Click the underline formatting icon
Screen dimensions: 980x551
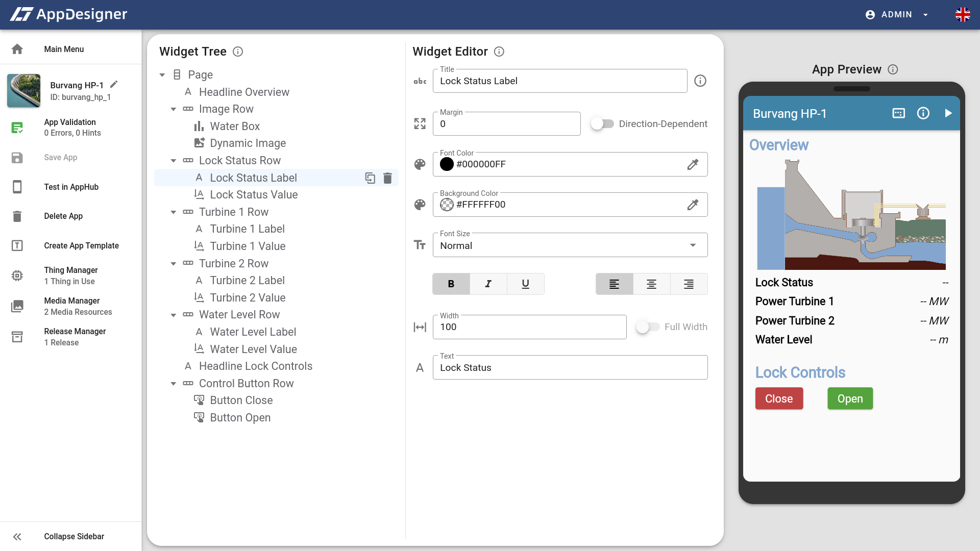tap(526, 284)
